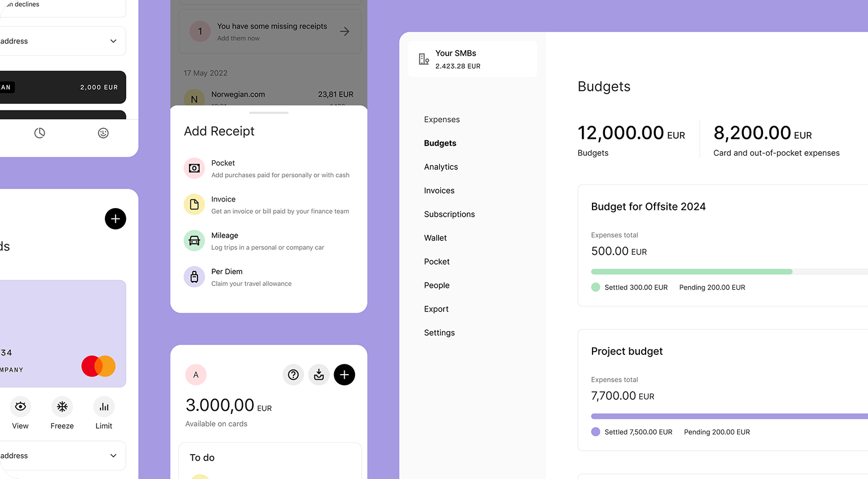868x479 pixels.
Task: Click the Pending 200.00 EUR text under Project budget
Action: click(717, 432)
